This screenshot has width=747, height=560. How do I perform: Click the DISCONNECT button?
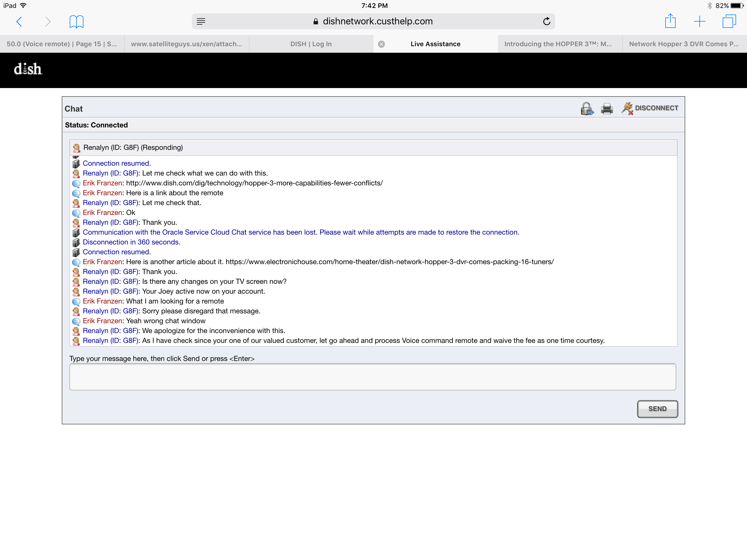(650, 108)
